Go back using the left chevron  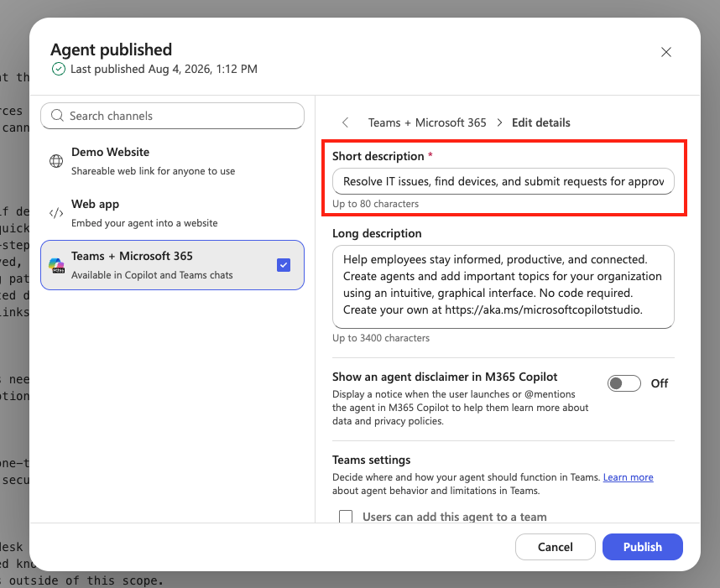[345, 122]
